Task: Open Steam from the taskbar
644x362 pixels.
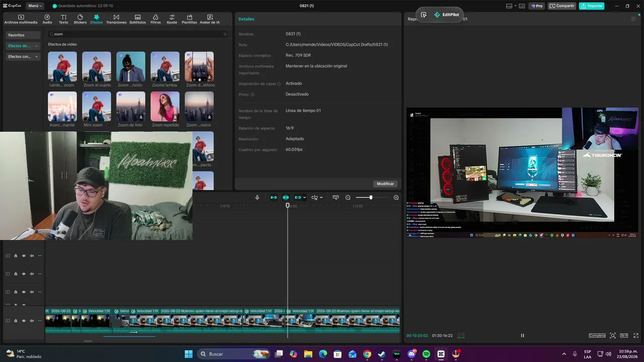Action: pyautogui.click(x=382, y=354)
